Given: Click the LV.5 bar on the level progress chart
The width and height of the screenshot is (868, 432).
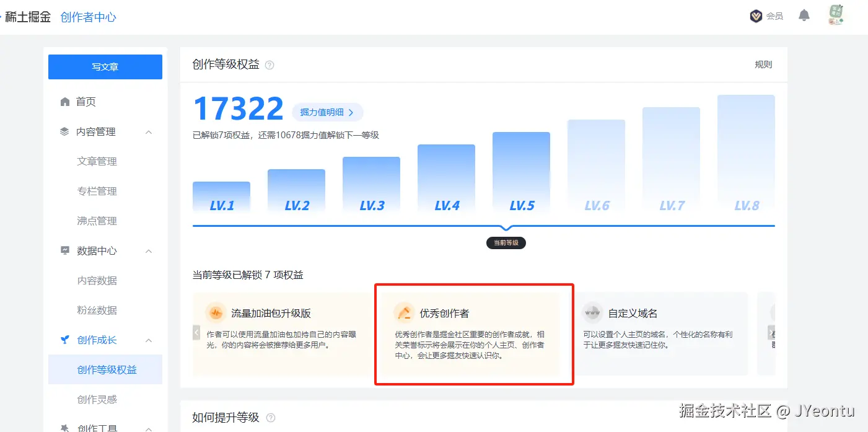Looking at the screenshot, I should point(521,174).
